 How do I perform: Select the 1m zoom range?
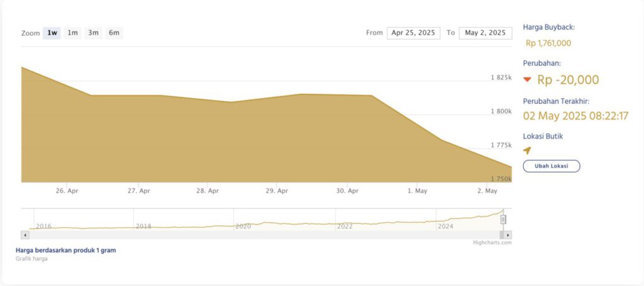coord(73,33)
